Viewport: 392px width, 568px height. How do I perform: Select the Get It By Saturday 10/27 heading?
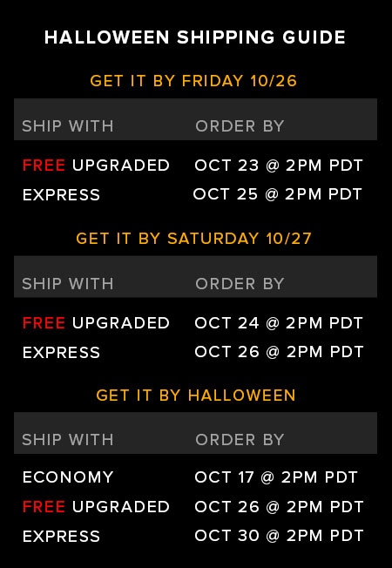(x=194, y=239)
